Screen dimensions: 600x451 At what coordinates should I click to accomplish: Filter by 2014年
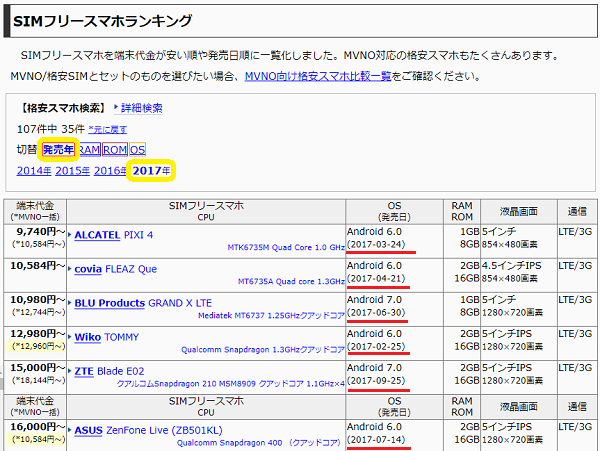[x=34, y=171]
